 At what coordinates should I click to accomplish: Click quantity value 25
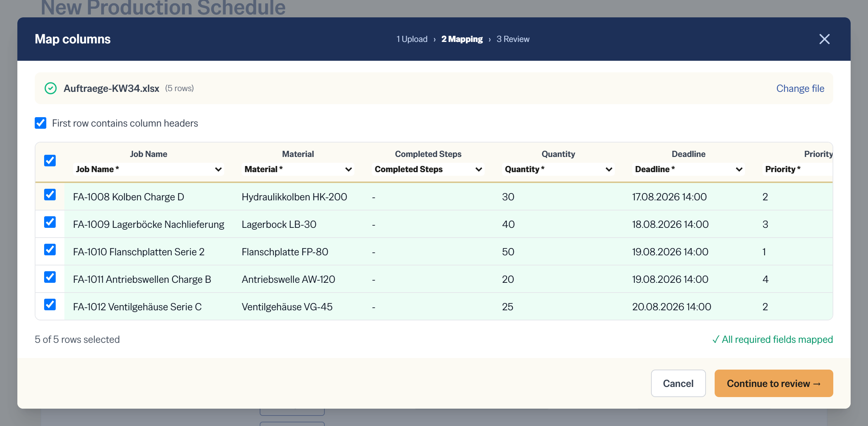(508, 307)
